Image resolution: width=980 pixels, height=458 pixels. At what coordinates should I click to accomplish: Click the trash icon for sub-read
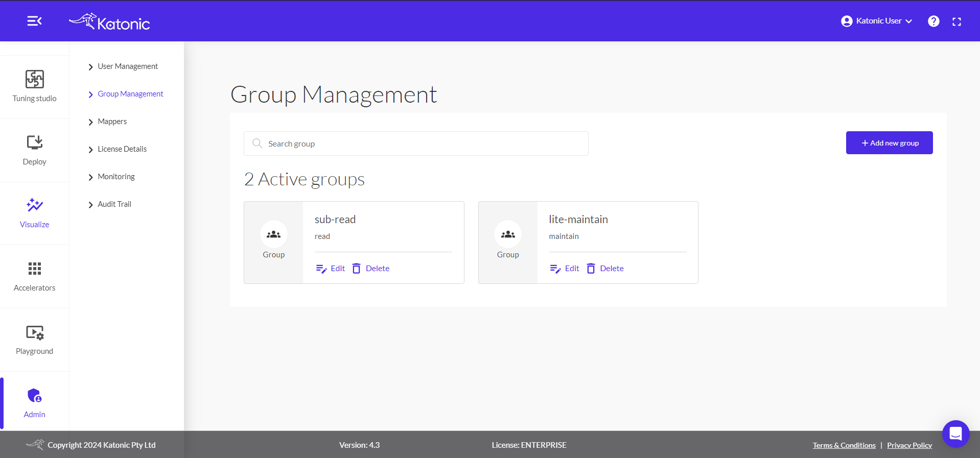point(357,269)
